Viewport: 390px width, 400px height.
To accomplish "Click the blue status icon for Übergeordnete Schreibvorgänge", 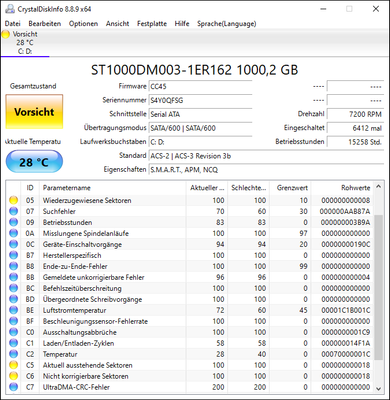I will pyautogui.click(x=13, y=299).
